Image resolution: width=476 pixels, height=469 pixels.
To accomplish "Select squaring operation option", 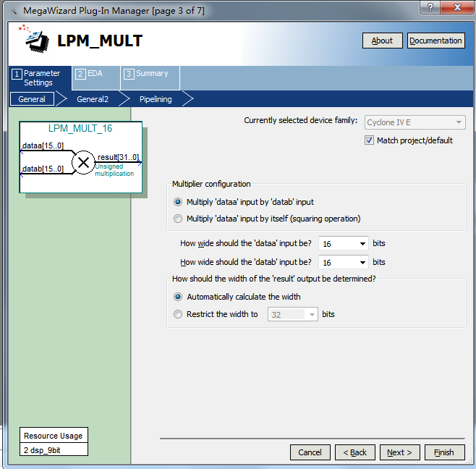I will (178, 219).
